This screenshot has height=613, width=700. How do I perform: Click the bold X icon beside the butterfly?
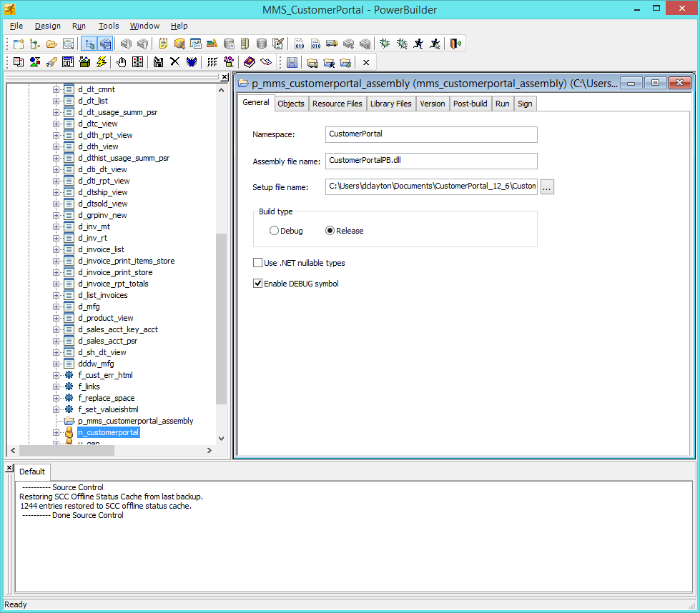click(174, 62)
